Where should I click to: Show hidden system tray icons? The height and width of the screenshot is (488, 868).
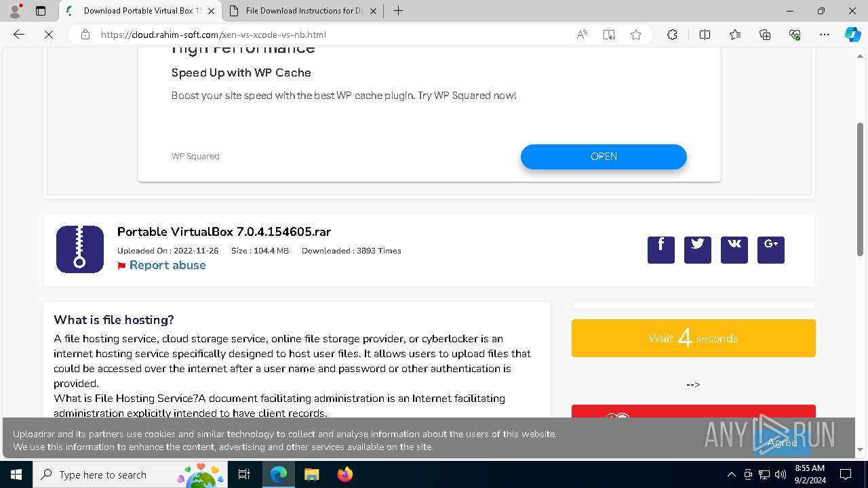point(731,474)
